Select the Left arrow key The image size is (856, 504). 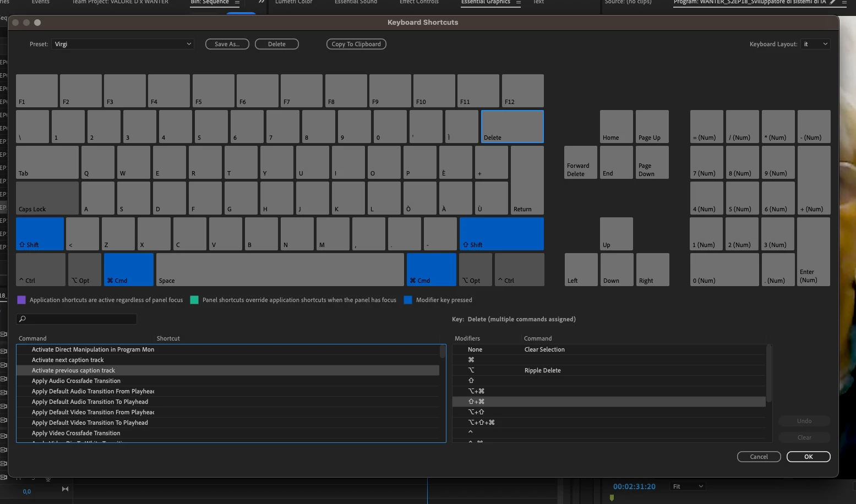581,270
